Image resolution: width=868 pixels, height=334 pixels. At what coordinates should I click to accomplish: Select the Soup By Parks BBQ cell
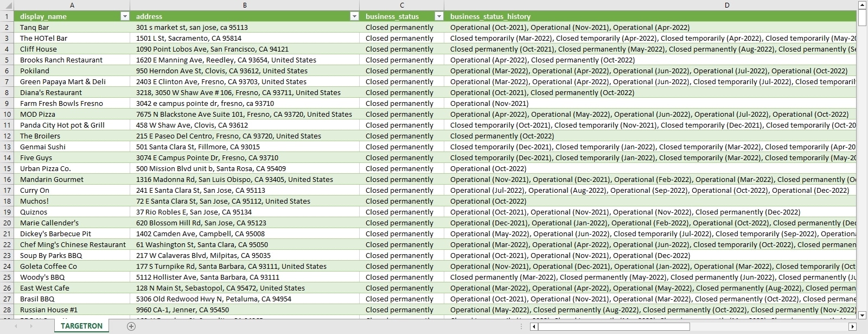pyautogui.click(x=72, y=255)
